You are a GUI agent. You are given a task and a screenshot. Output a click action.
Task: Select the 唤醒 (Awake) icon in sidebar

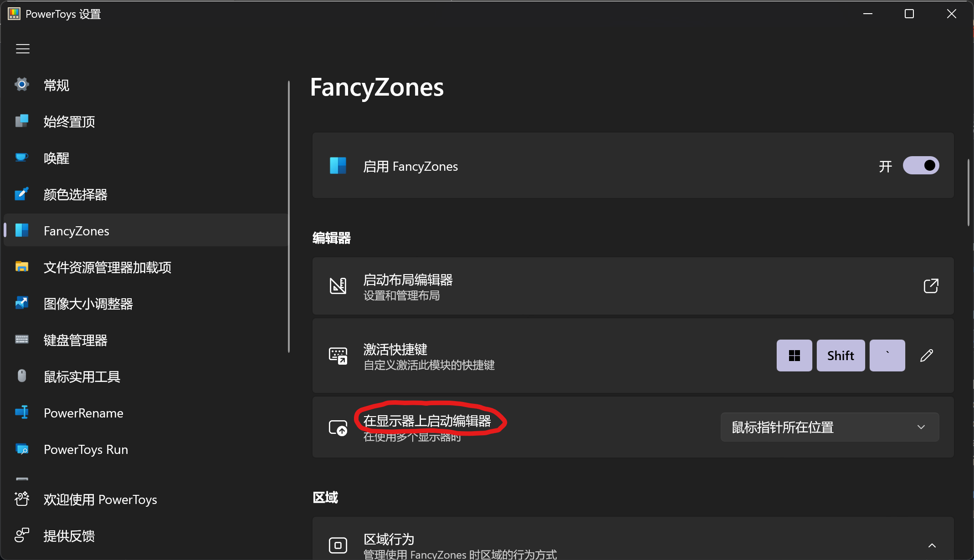(21, 158)
